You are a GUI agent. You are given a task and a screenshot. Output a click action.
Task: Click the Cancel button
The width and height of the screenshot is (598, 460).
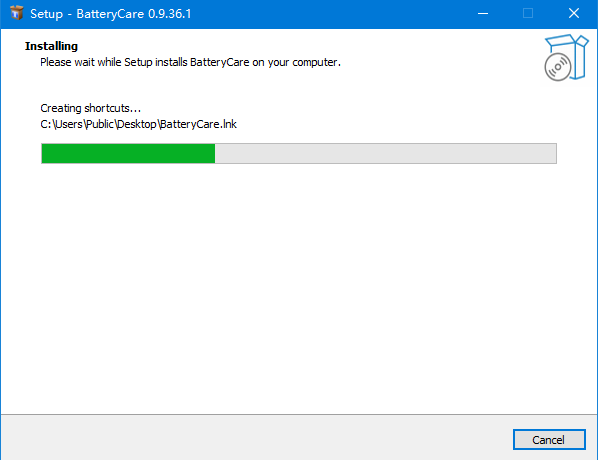click(549, 439)
